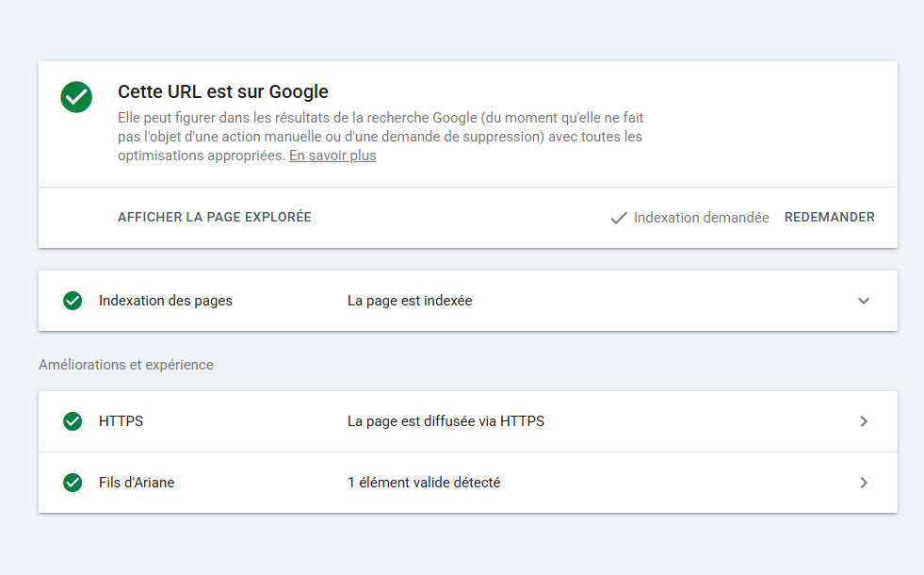
Task: Click the HTTPS row label
Action: 121,421
